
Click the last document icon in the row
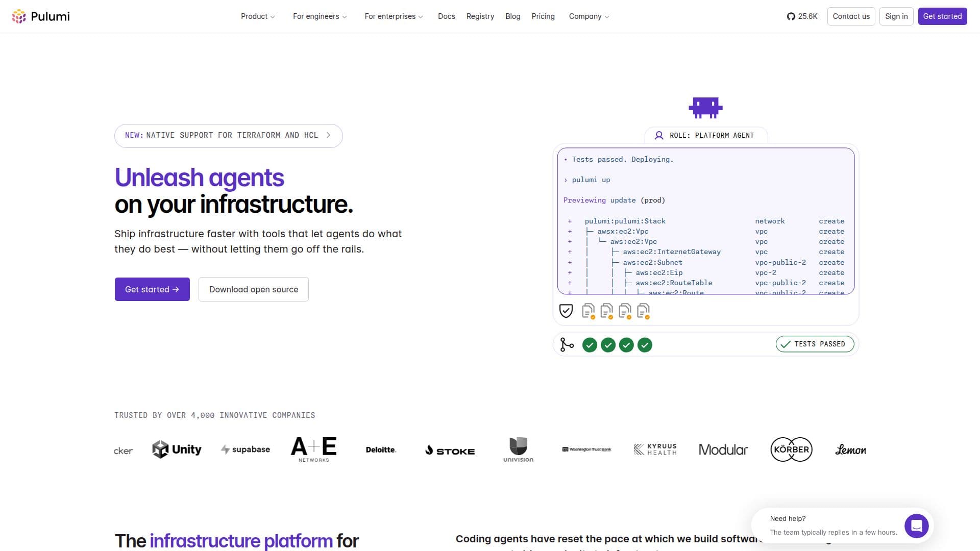coord(643,311)
